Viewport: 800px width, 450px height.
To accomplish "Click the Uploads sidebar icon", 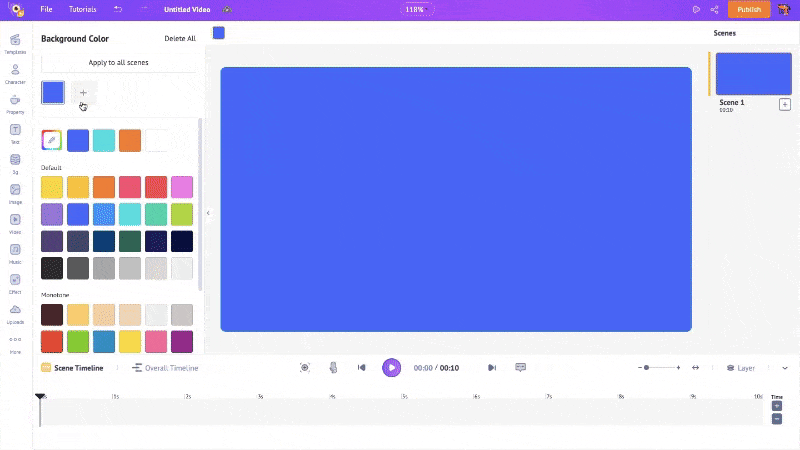I will [x=15, y=311].
